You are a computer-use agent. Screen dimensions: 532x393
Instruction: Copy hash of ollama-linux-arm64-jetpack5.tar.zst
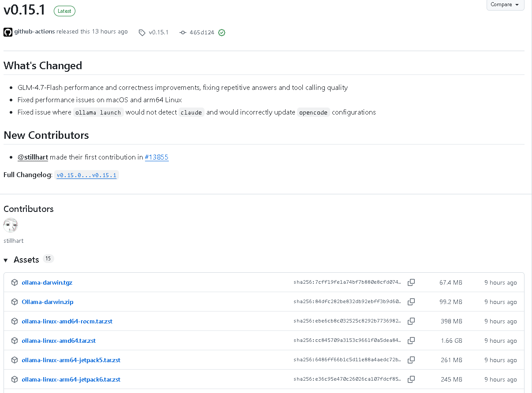coord(411,360)
